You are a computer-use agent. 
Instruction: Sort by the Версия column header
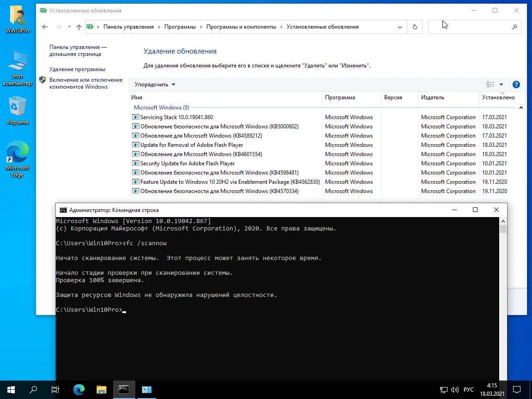[x=399, y=97]
